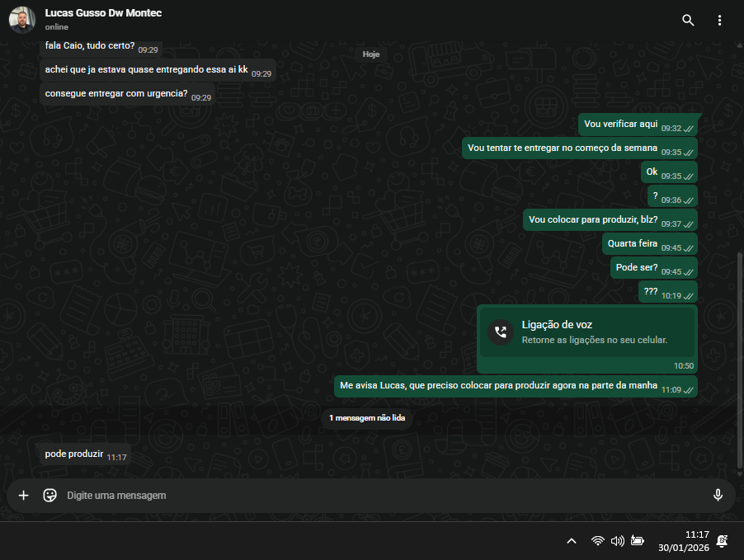This screenshot has height=560, width=744.
Task: Click the "Hoje" date label
Action: pos(371,54)
